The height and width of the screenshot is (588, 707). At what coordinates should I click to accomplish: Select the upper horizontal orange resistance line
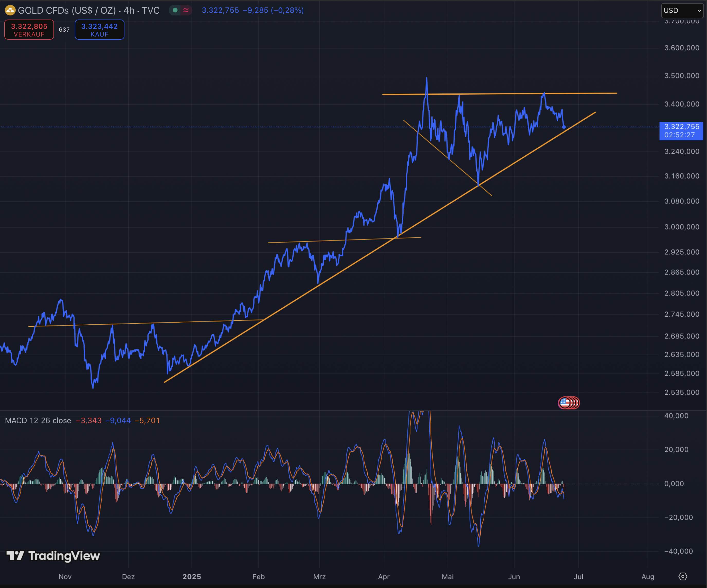pos(505,94)
